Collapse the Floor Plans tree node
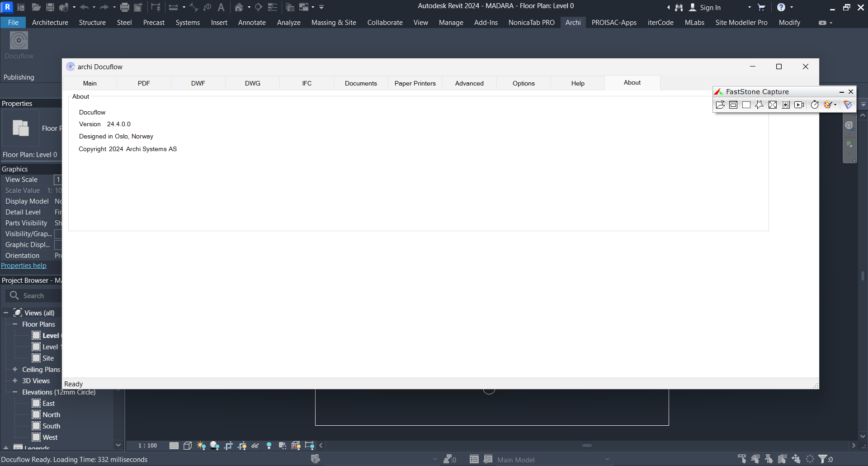The image size is (868, 466). [x=15, y=324]
